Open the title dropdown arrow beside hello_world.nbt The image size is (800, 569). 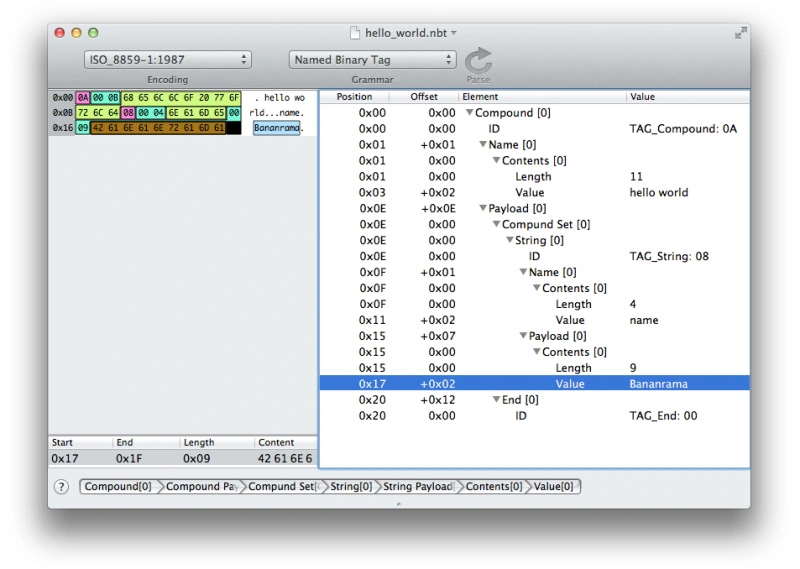[x=454, y=34]
